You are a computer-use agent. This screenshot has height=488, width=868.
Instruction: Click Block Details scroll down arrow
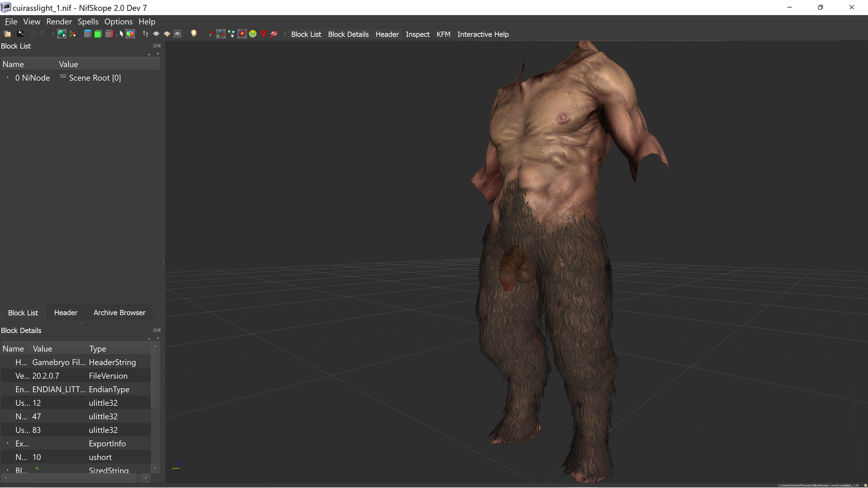click(155, 469)
